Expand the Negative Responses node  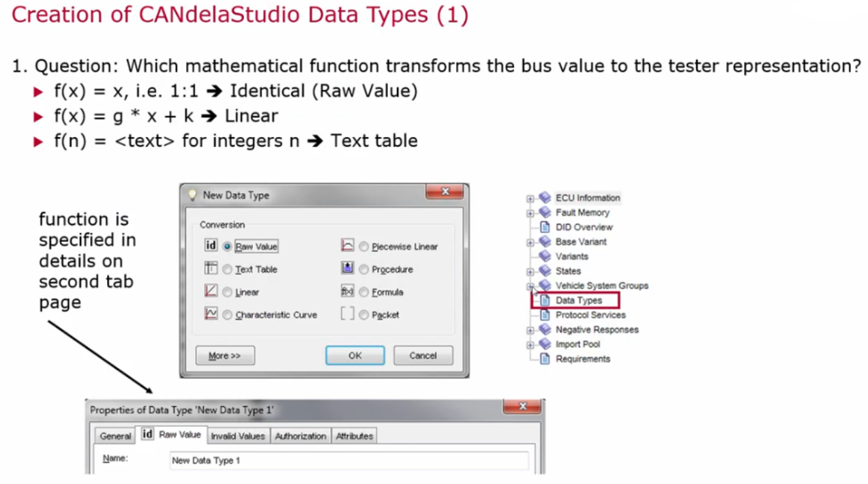(530, 329)
